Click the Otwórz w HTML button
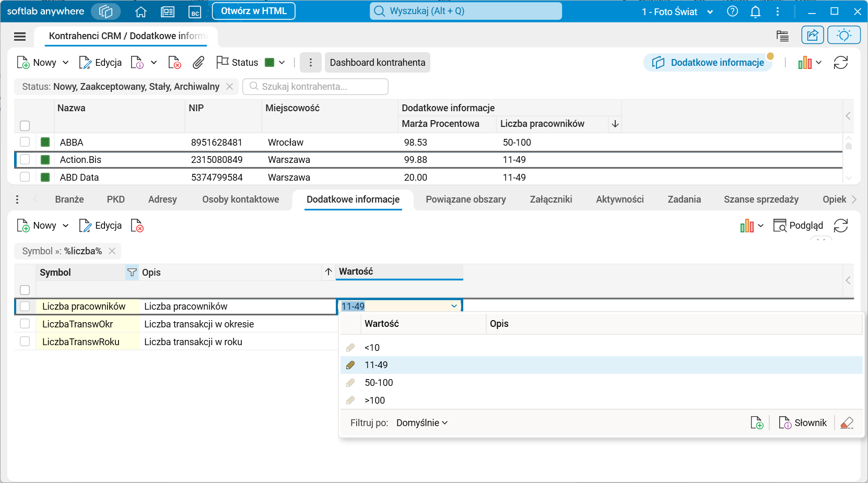Viewport: 868px width, 483px height. coord(254,11)
